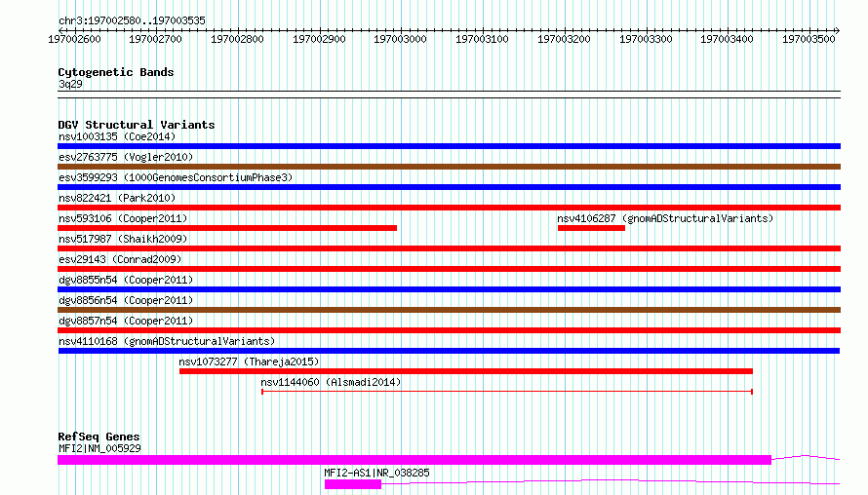The height and width of the screenshot is (495, 868).
Task: Open the RefSeq Genes track heading
Action: click(99, 437)
